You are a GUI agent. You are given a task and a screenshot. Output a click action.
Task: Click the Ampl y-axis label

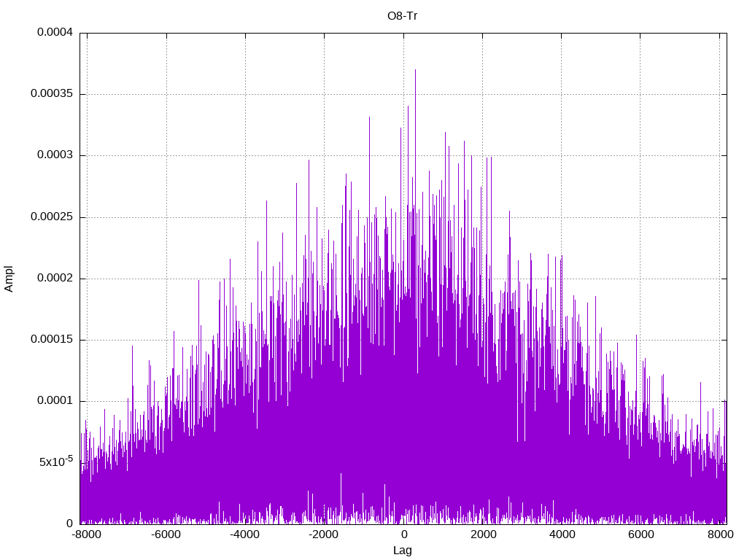[x=9, y=279]
